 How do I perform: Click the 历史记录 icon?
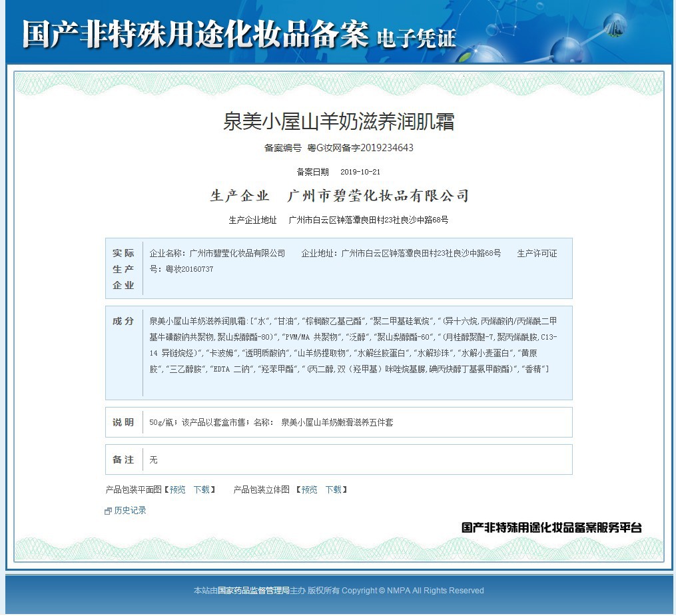pos(108,511)
